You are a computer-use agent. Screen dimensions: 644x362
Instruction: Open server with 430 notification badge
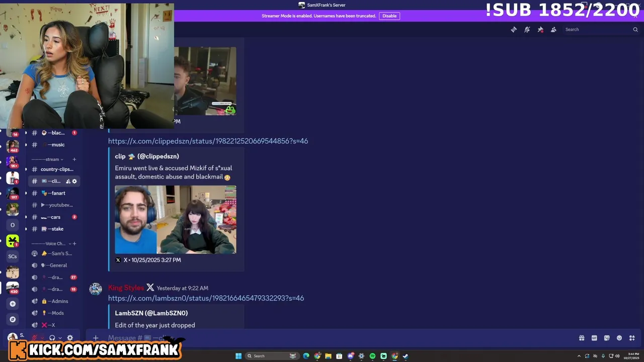point(13,288)
